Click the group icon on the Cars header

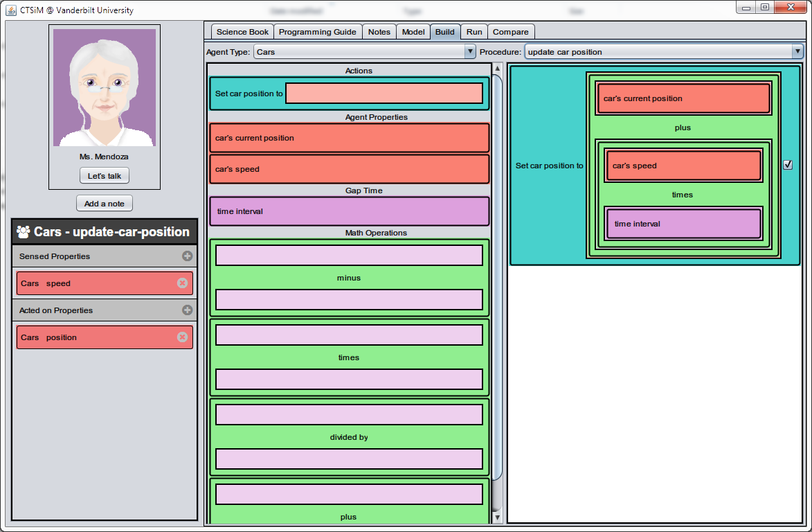click(x=23, y=231)
